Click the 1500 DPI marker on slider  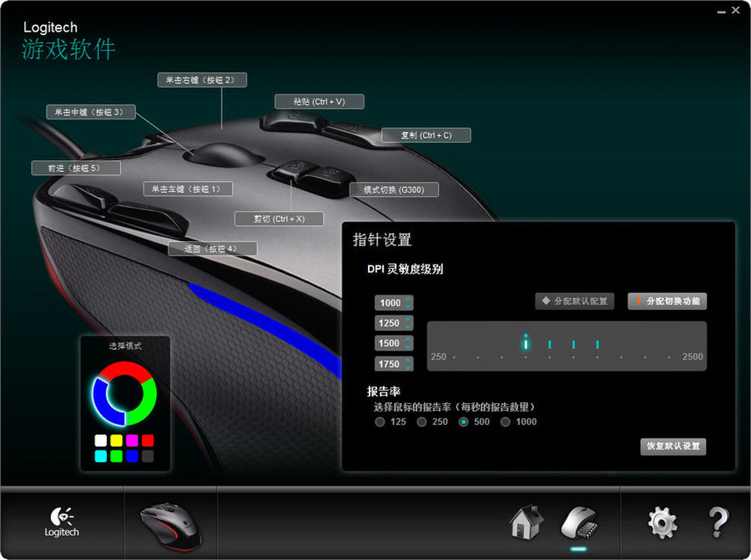pyautogui.click(x=574, y=344)
